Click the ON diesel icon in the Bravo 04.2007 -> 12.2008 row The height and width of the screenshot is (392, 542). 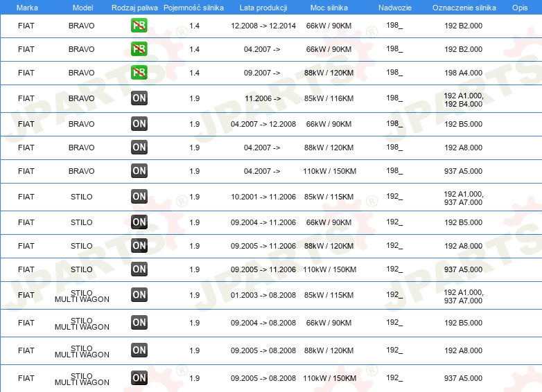[x=139, y=124]
